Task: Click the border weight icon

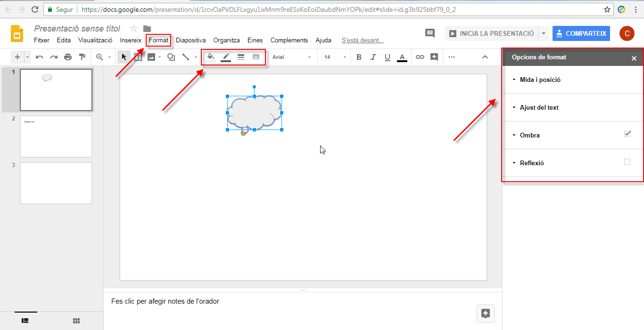Action: coord(241,57)
